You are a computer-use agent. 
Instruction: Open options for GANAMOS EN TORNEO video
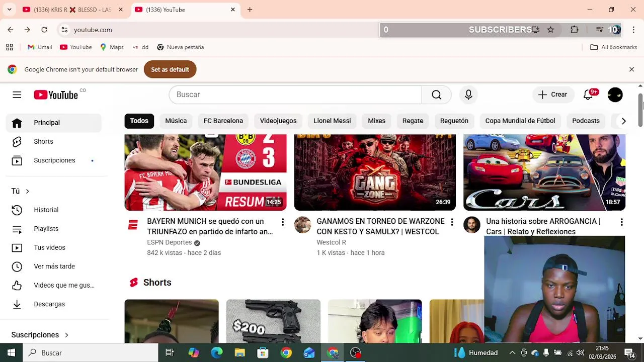(x=452, y=222)
